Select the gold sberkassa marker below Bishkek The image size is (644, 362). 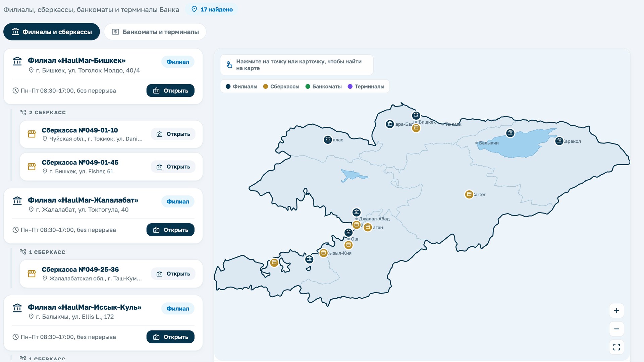416,128
